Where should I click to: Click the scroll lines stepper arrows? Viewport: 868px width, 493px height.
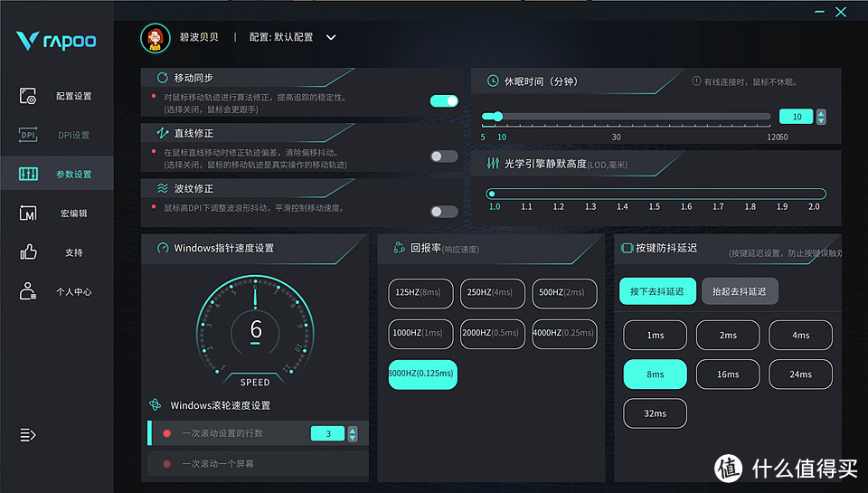click(353, 433)
